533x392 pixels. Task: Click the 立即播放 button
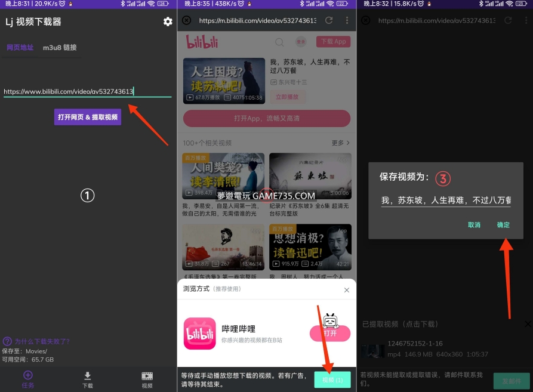pos(288,97)
